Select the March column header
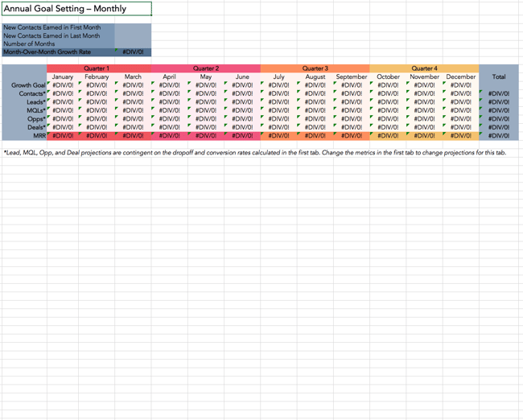The width and height of the screenshot is (523, 420). (133, 76)
